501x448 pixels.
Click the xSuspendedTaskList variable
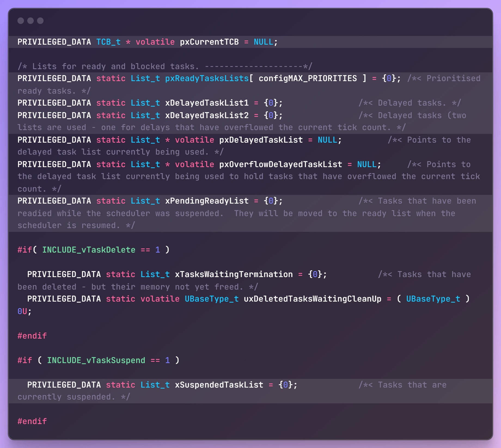point(219,385)
